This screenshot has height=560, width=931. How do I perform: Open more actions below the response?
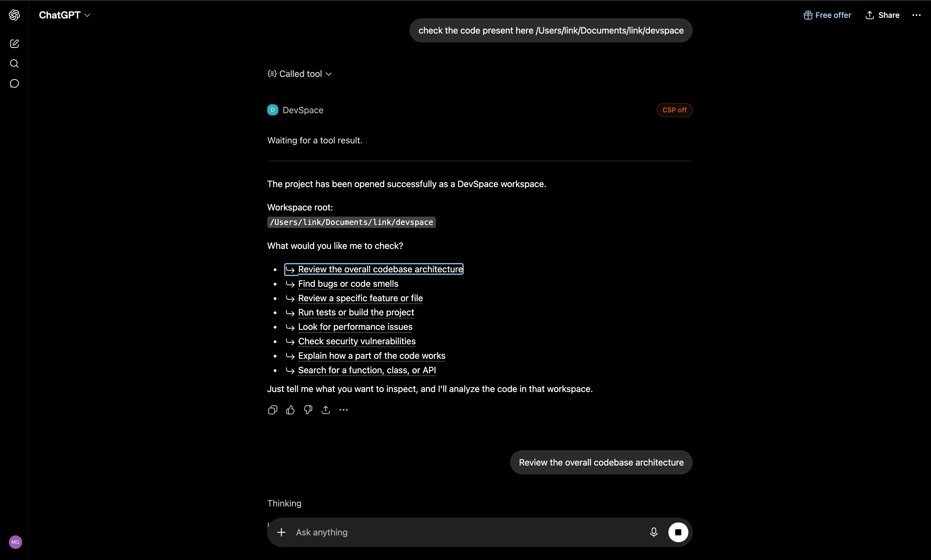point(344,410)
